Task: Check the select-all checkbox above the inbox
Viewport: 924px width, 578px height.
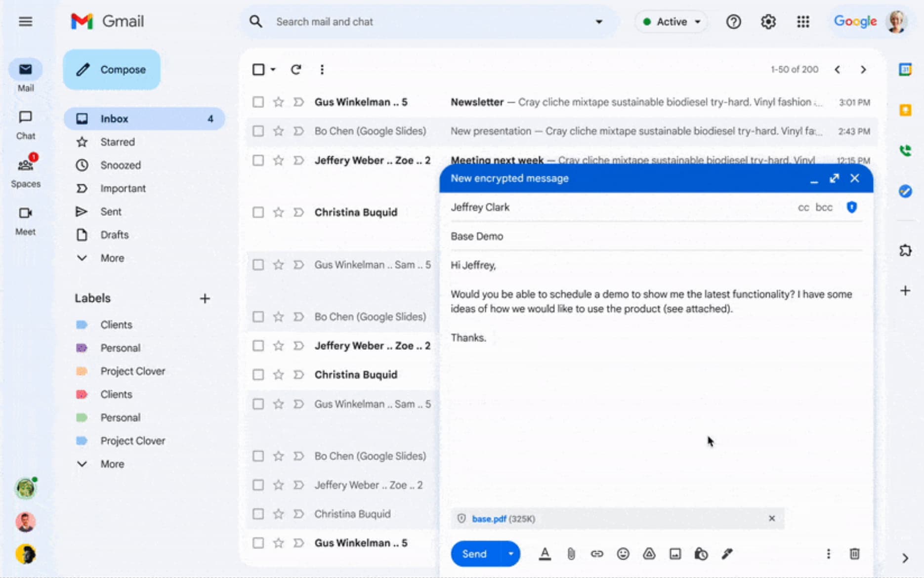Action: click(x=258, y=69)
